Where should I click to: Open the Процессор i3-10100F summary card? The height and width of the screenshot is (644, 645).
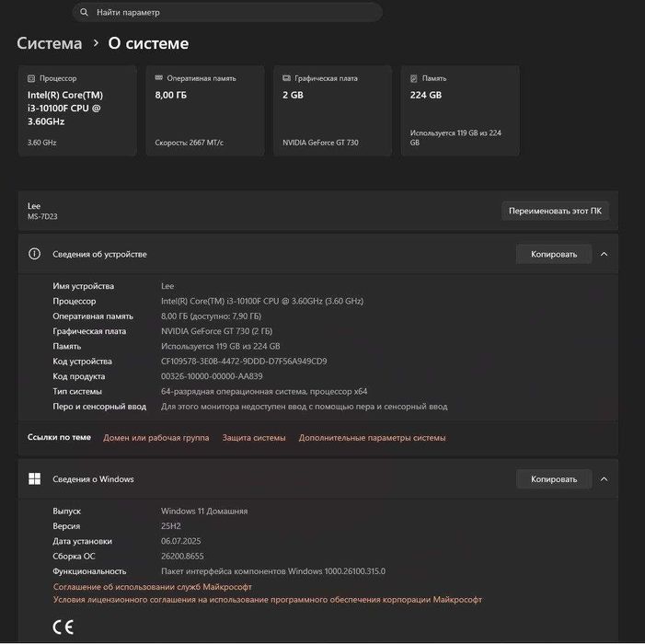coord(77,110)
